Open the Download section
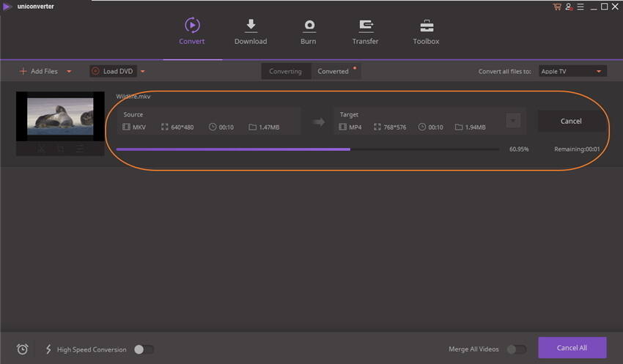 [x=251, y=31]
